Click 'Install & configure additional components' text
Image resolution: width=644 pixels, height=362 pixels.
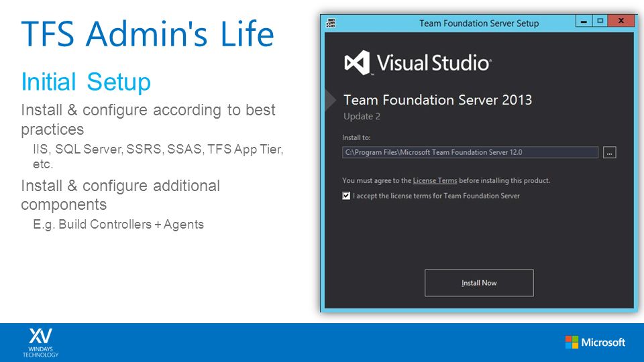[120, 195]
